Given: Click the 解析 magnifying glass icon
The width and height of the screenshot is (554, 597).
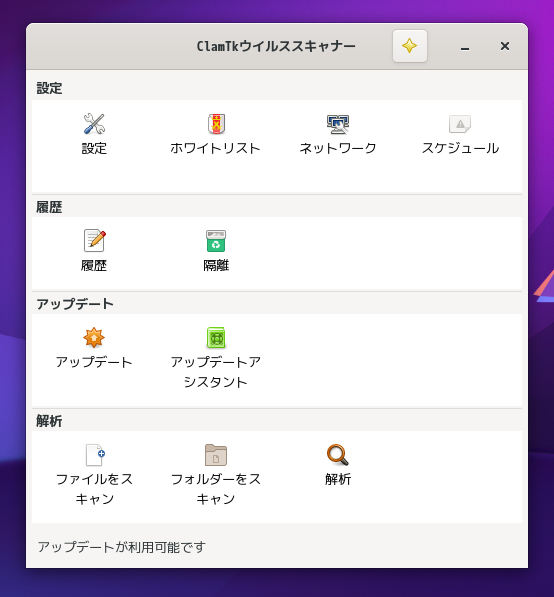Looking at the screenshot, I should coord(338,455).
